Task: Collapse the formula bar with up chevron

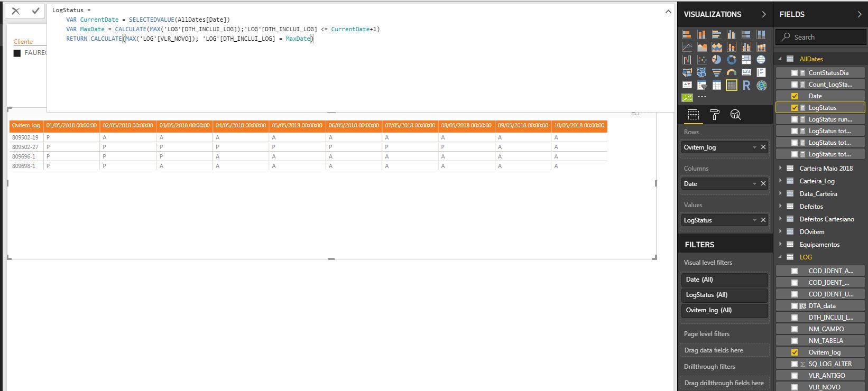Action: (668, 11)
